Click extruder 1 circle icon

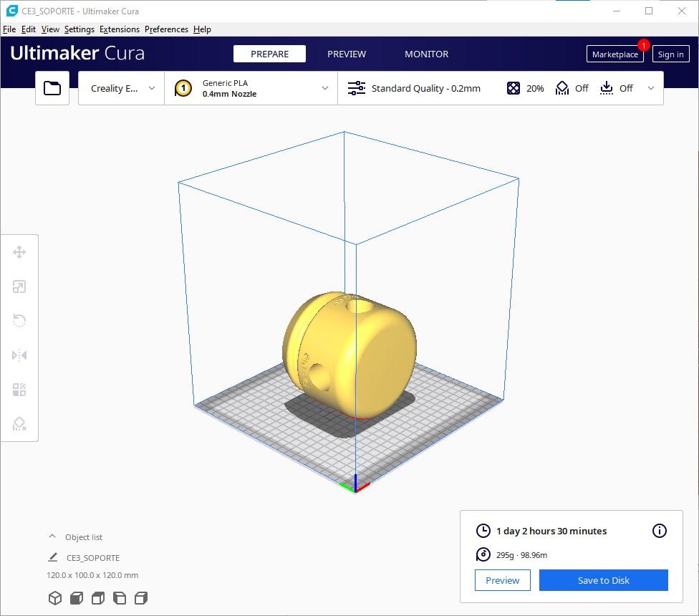point(183,88)
